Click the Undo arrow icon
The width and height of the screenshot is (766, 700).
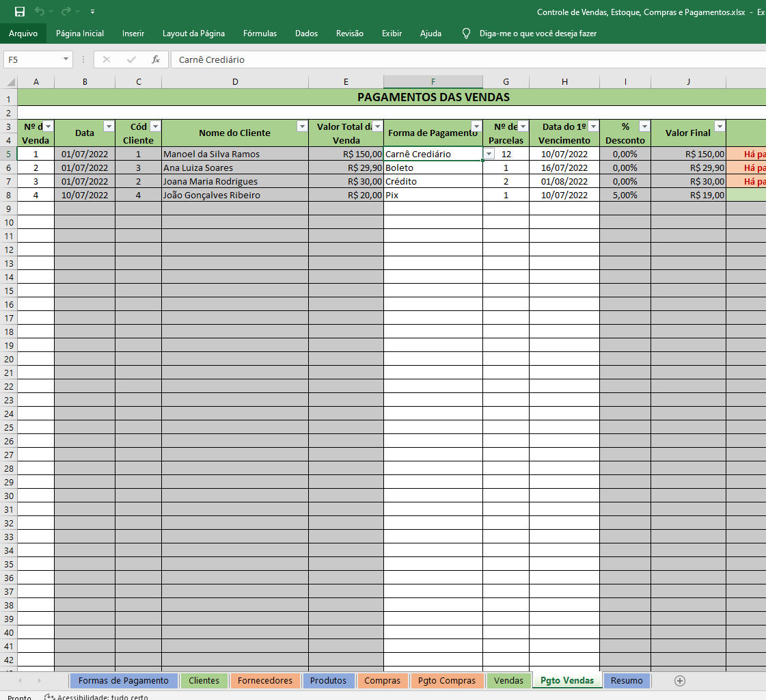point(40,12)
